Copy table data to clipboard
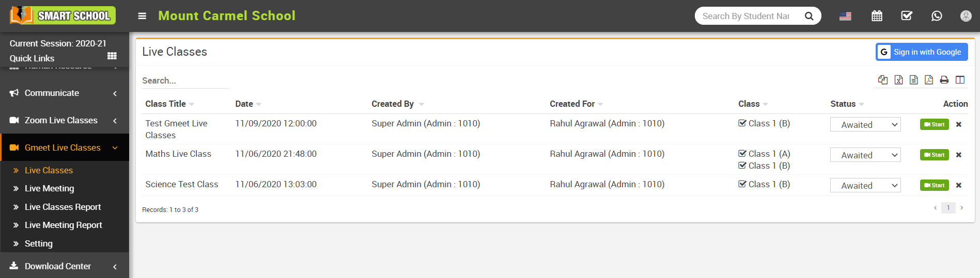This screenshot has width=980, height=278. tap(883, 80)
